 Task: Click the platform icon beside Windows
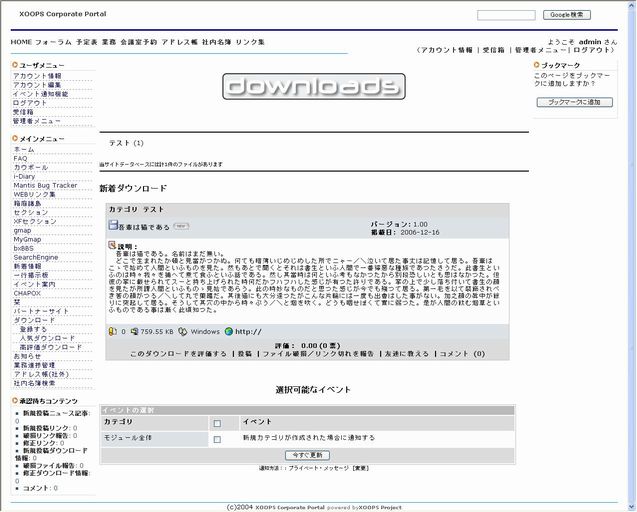(182, 331)
